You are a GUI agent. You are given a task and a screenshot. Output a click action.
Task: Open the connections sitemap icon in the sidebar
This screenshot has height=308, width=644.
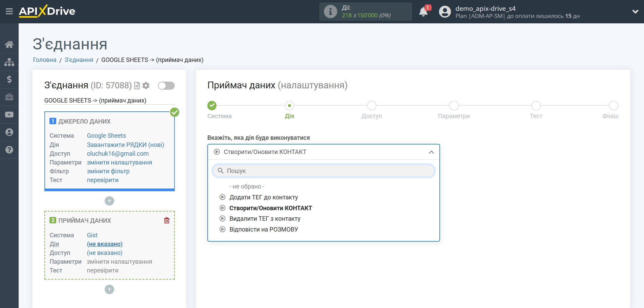click(x=9, y=62)
